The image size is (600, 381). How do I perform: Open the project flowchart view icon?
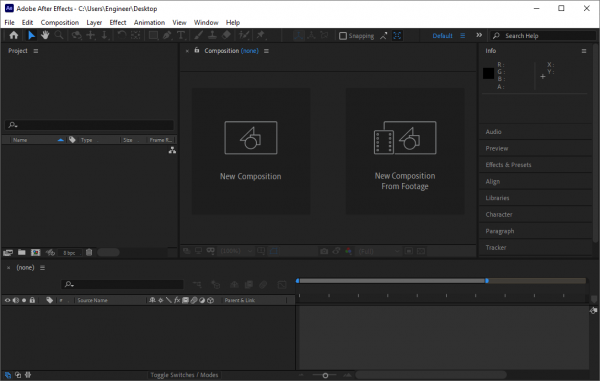(x=172, y=150)
